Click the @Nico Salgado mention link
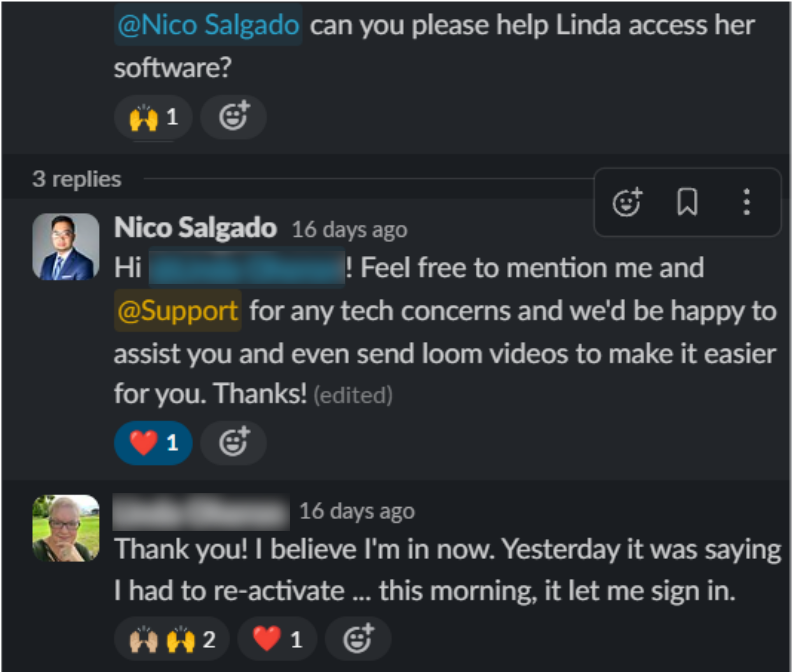The image size is (793, 672). point(208,25)
